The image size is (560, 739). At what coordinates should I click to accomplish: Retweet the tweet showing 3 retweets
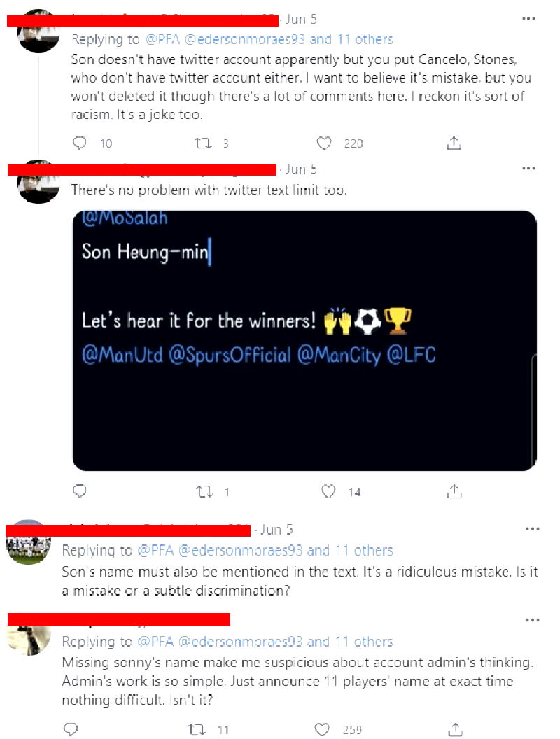[203, 143]
